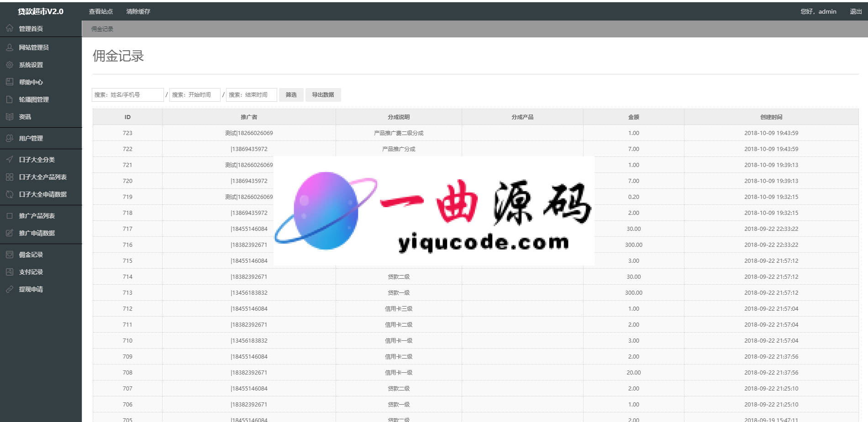Click the user icon beside 网站管理员
This screenshot has width=868, height=422.
point(10,47)
